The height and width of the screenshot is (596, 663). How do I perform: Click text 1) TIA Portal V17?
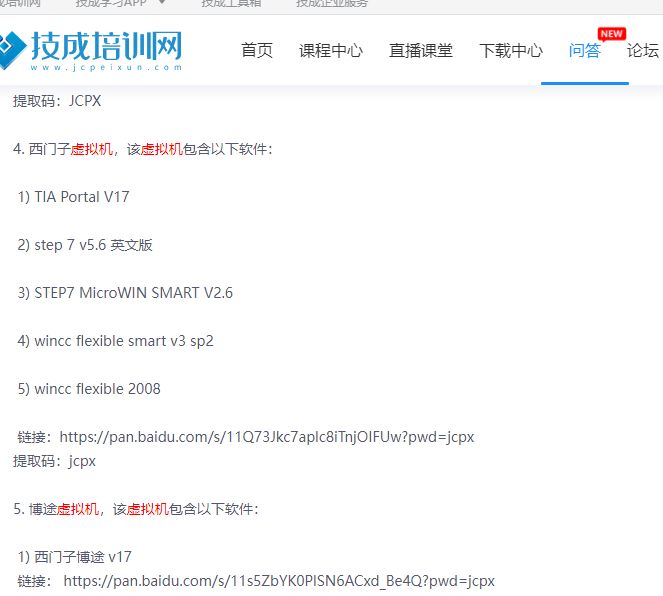click(x=74, y=197)
